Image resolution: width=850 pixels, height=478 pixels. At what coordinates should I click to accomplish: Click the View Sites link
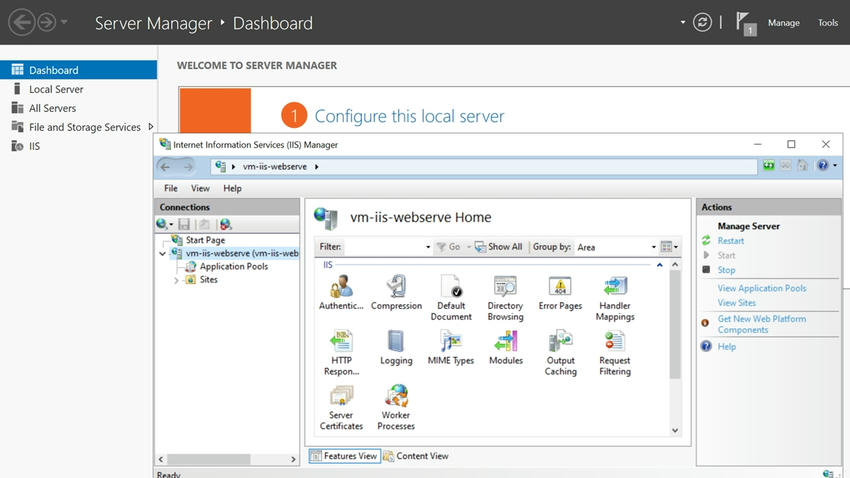pyautogui.click(x=737, y=303)
